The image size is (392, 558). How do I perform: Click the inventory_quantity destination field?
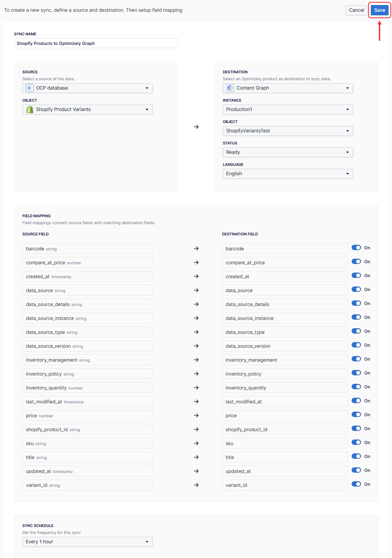285,388
